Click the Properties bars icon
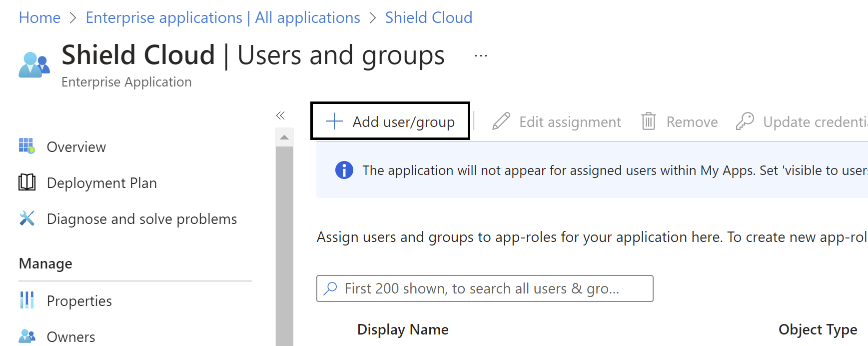Screen dimensions: 868x346 click(26, 300)
